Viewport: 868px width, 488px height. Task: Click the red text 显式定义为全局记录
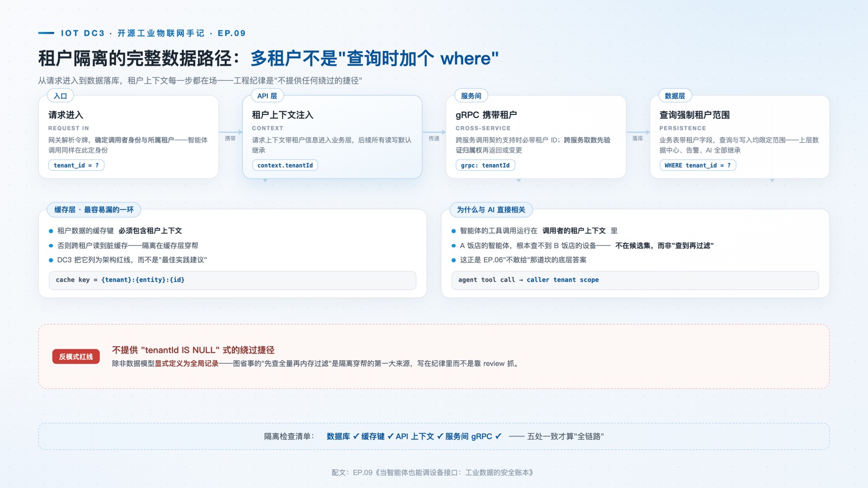(187, 364)
